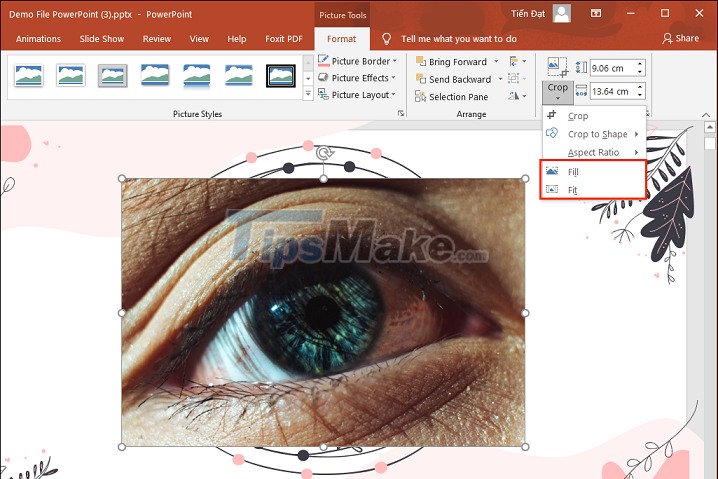Decrease the width value with spinner down arrow
The width and height of the screenshot is (718, 479).
pyautogui.click(x=640, y=95)
